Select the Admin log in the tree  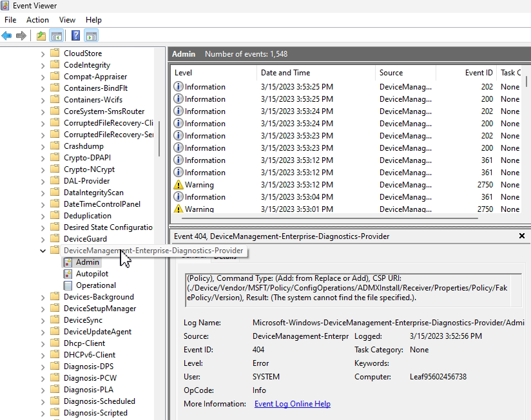click(88, 262)
